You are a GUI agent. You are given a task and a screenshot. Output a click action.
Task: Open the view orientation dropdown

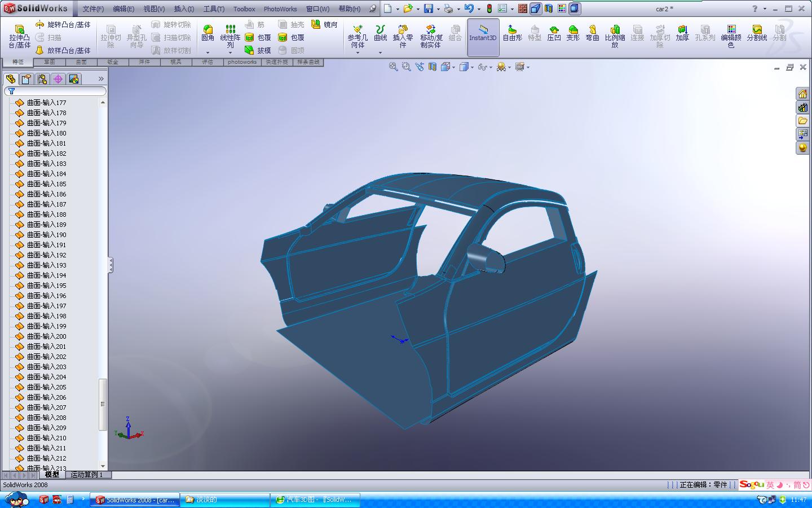453,67
